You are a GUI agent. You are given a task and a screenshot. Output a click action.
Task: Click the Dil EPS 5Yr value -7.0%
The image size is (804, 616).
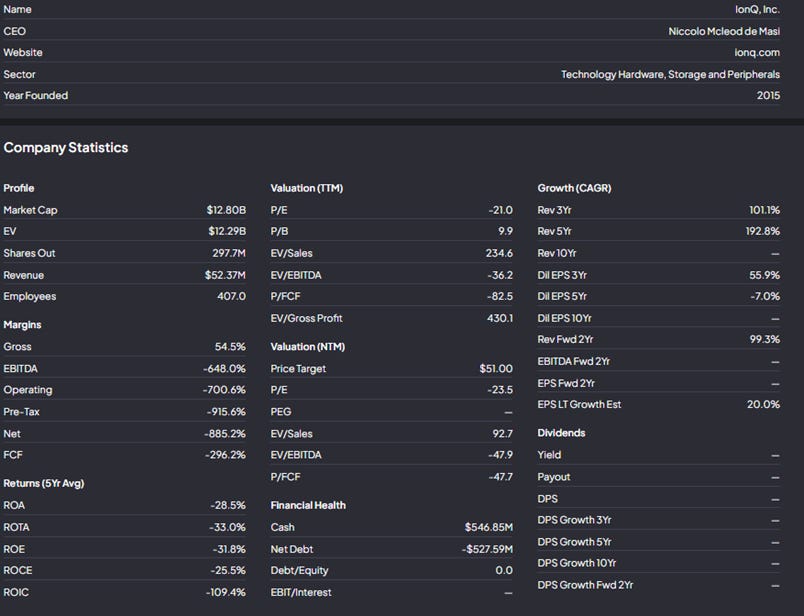pos(765,296)
